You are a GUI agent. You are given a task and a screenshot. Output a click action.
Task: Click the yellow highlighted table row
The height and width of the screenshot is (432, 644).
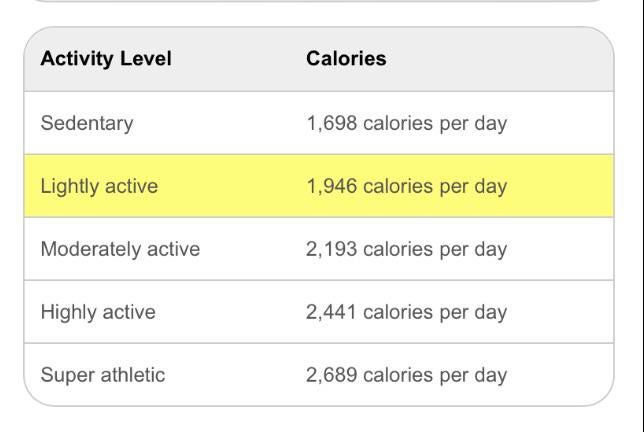[560, 186]
